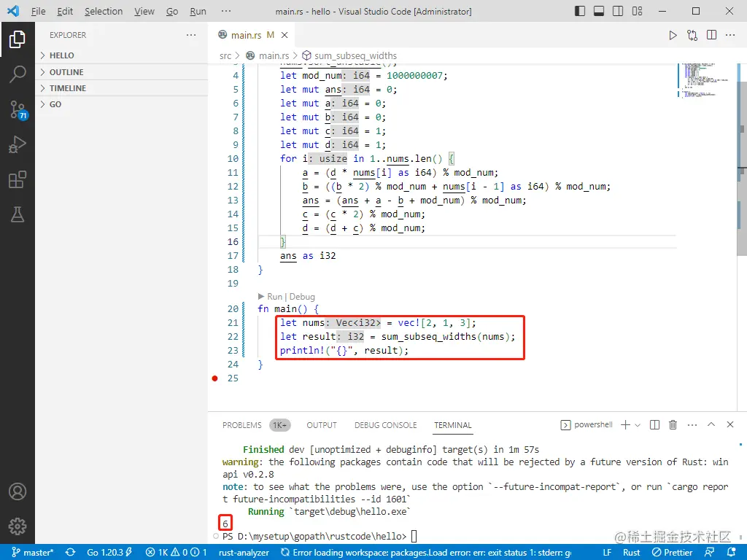The width and height of the screenshot is (747, 560).
Task: Select the powershell terminal entry
Action: click(x=587, y=425)
